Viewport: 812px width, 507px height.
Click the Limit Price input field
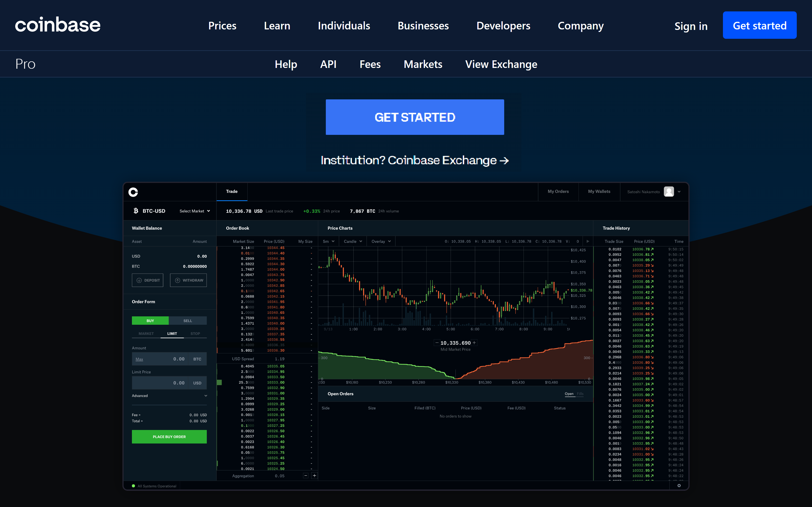[x=160, y=383]
